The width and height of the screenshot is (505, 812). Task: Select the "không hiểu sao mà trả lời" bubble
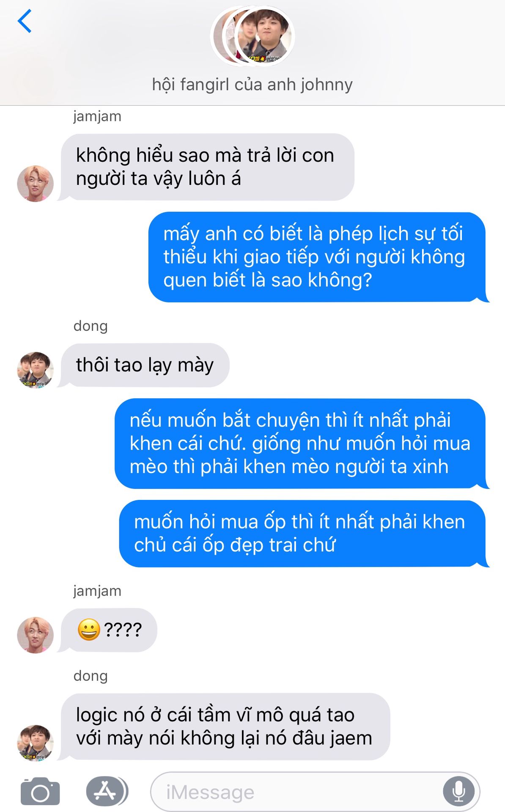pos(207,167)
